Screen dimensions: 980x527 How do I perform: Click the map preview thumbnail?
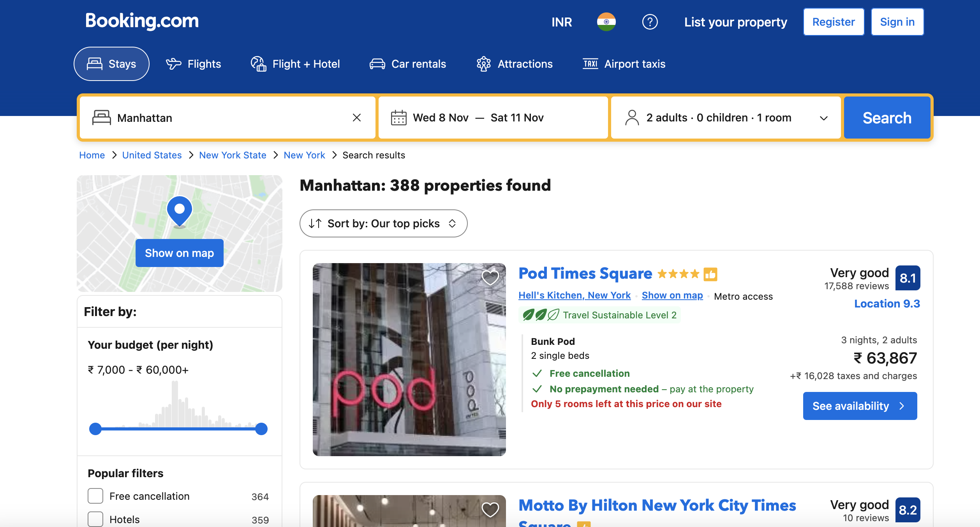(x=180, y=234)
